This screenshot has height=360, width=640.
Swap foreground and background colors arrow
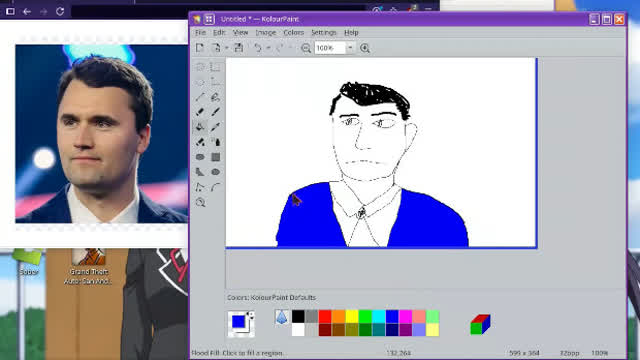pyautogui.click(x=251, y=315)
